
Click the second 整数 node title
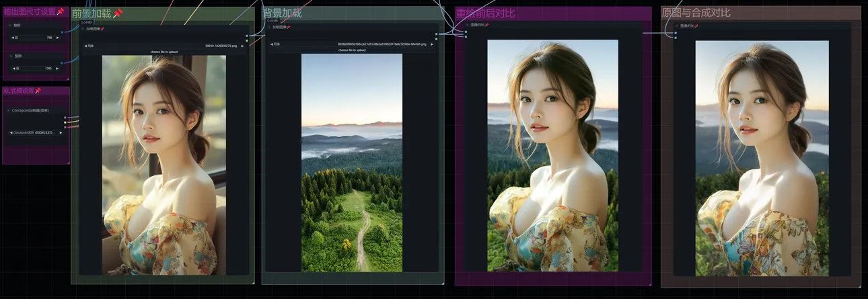pyautogui.click(x=18, y=56)
